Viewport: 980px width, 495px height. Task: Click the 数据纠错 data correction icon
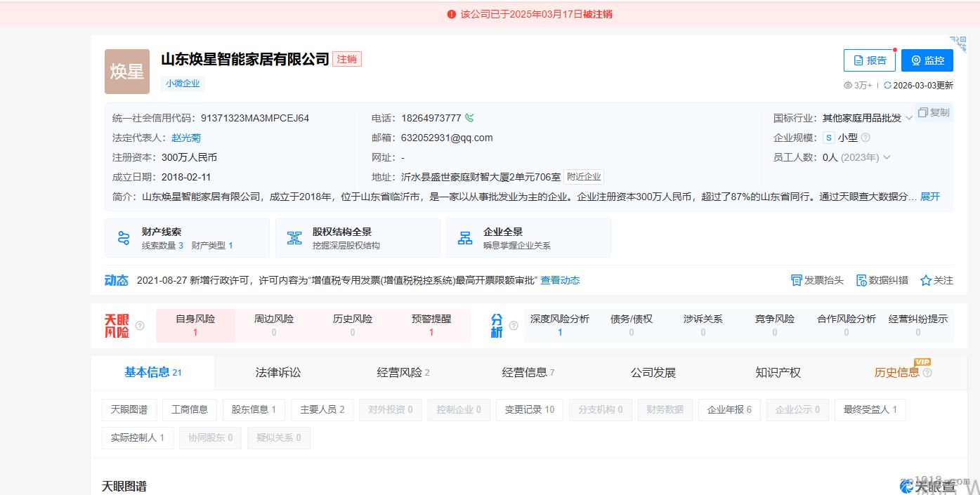pos(861,280)
